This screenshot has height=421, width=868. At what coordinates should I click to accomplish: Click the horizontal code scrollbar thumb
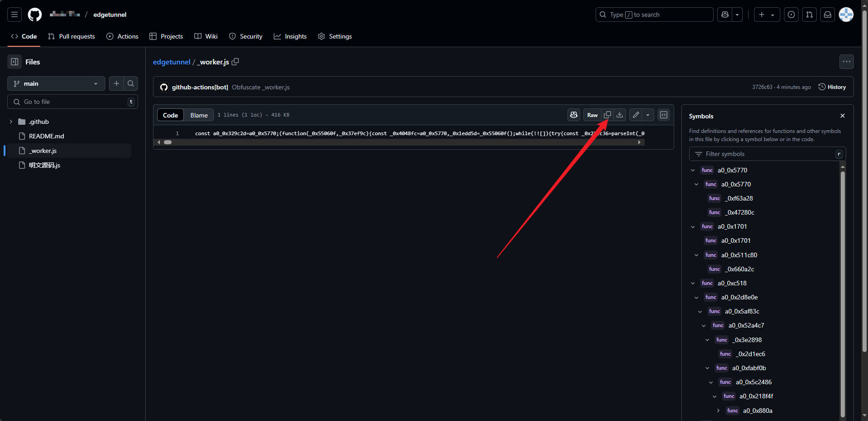[168, 142]
